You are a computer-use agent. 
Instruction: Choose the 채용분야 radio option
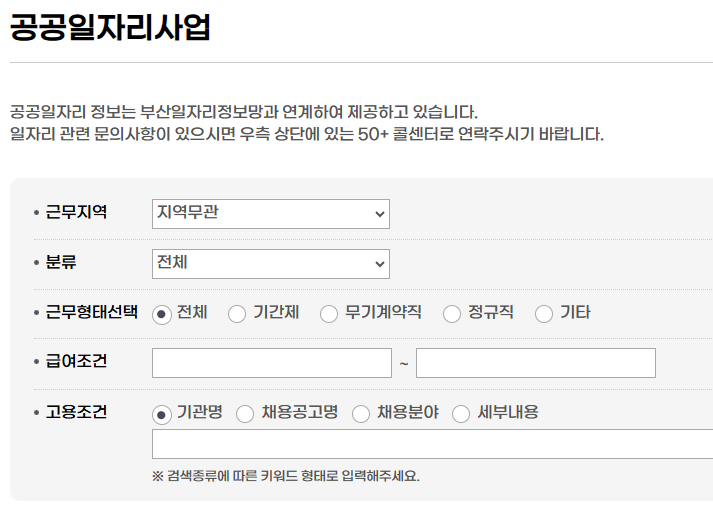click(x=361, y=414)
